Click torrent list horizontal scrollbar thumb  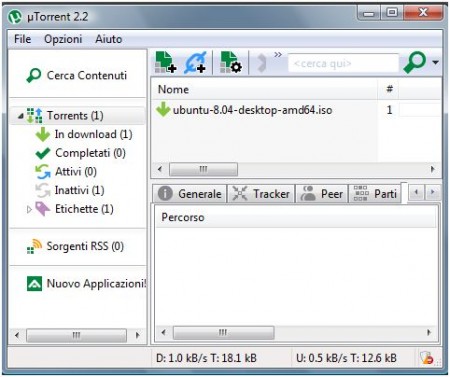(x=203, y=169)
